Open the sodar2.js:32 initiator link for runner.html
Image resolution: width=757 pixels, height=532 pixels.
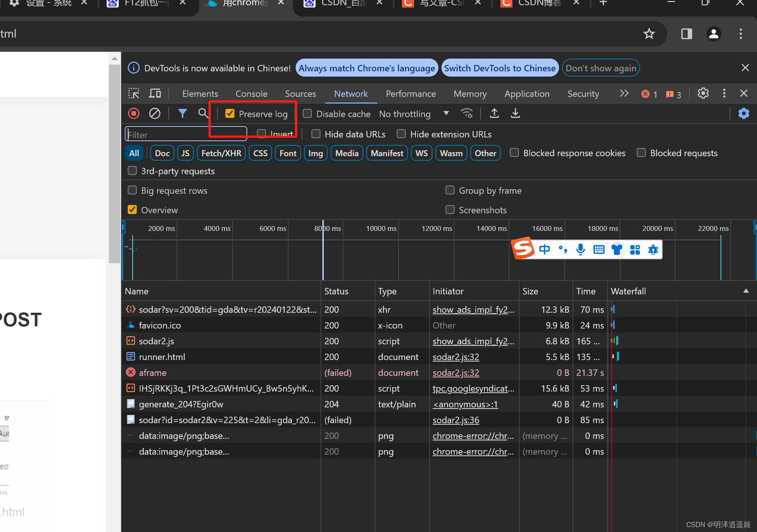[456, 357]
